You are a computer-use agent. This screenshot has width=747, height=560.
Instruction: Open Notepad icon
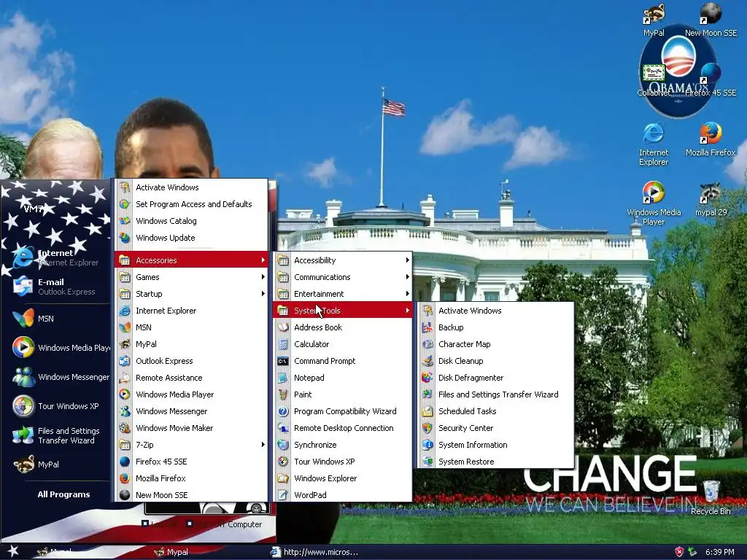[x=283, y=378]
